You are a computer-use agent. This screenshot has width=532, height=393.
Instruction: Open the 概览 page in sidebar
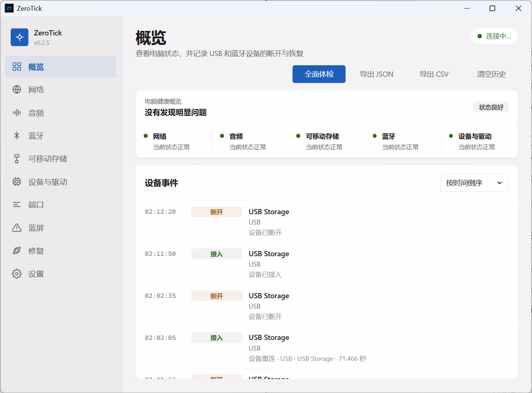tap(61, 67)
